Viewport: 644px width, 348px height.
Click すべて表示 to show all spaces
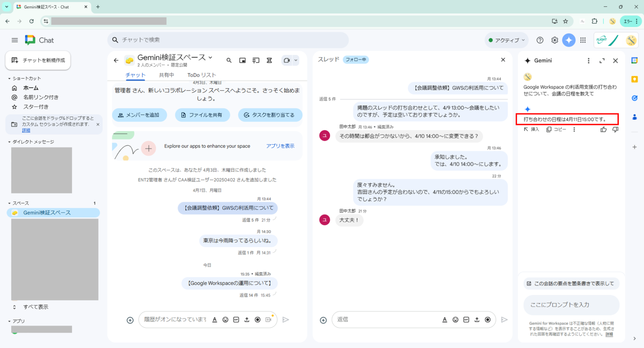tap(35, 307)
